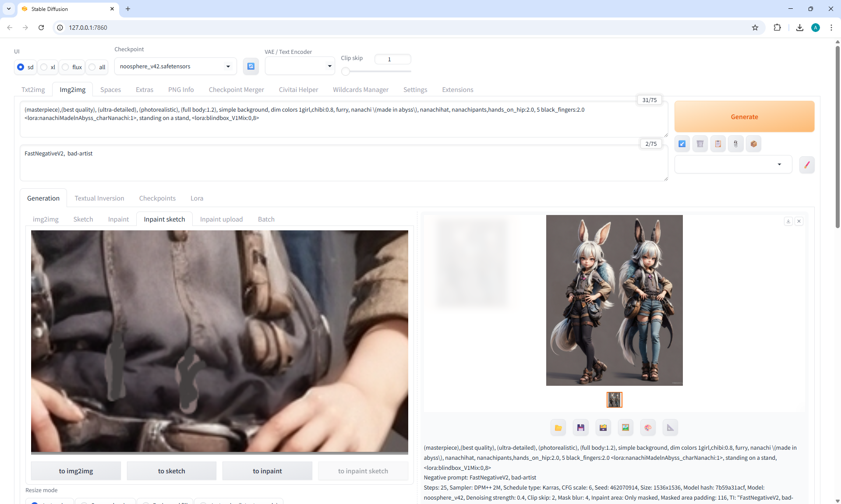Click the 'to inpaint' button
841x504 pixels.
(267, 471)
